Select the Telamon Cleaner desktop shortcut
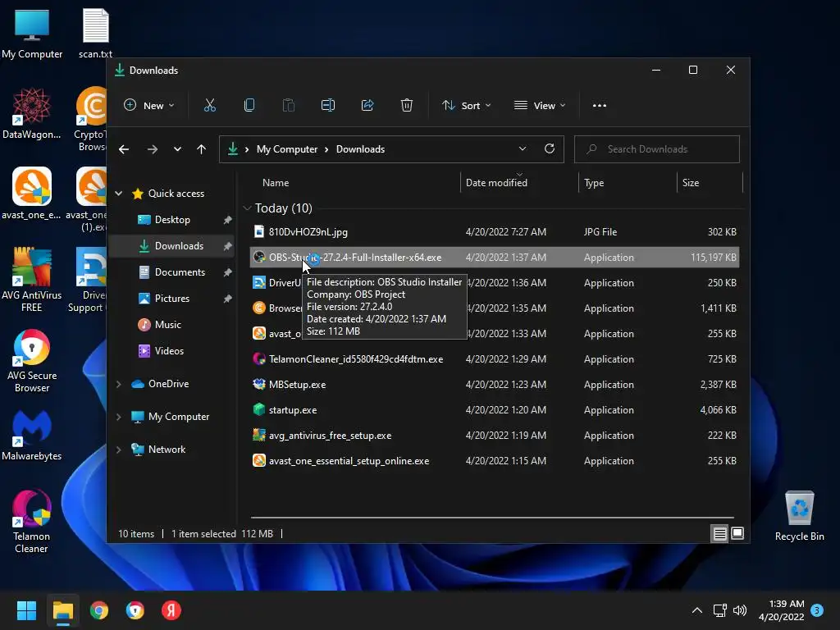This screenshot has width=840, height=630. (x=32, y=521)
